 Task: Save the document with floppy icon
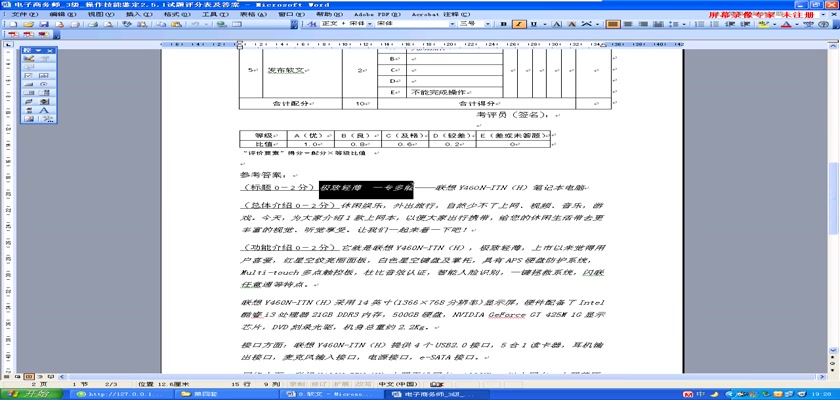click(44, 25)
